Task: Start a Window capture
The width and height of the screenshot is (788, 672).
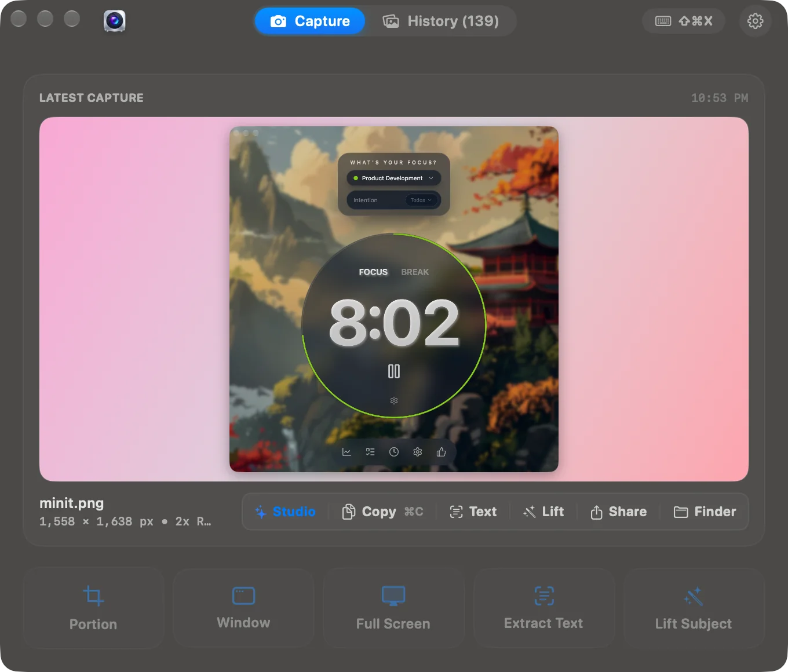Action: pos(243,608)
